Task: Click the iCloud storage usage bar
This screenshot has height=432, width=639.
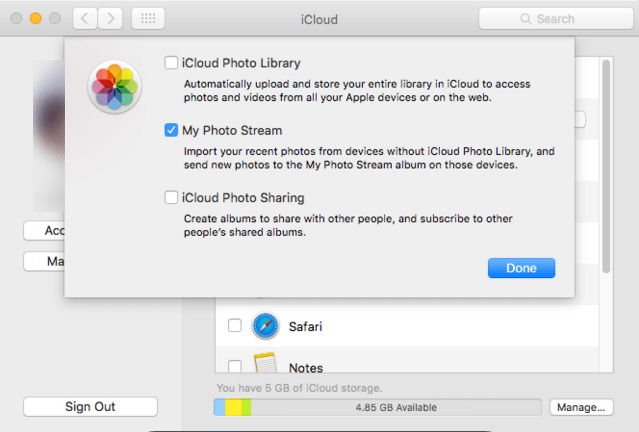Action: click(x=378, y=407)
